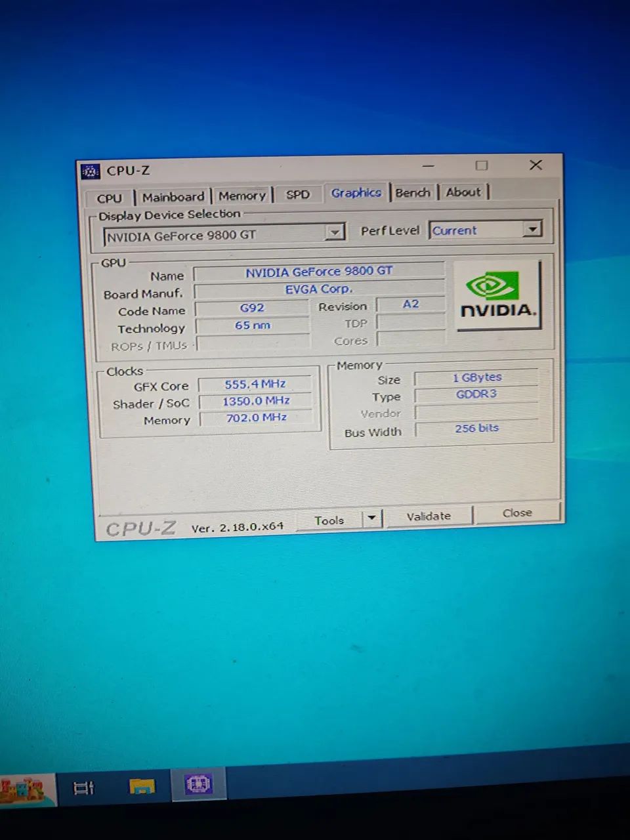Open the Mainboard tab
This screenshot has width=630, height=840.
[173, 197]
